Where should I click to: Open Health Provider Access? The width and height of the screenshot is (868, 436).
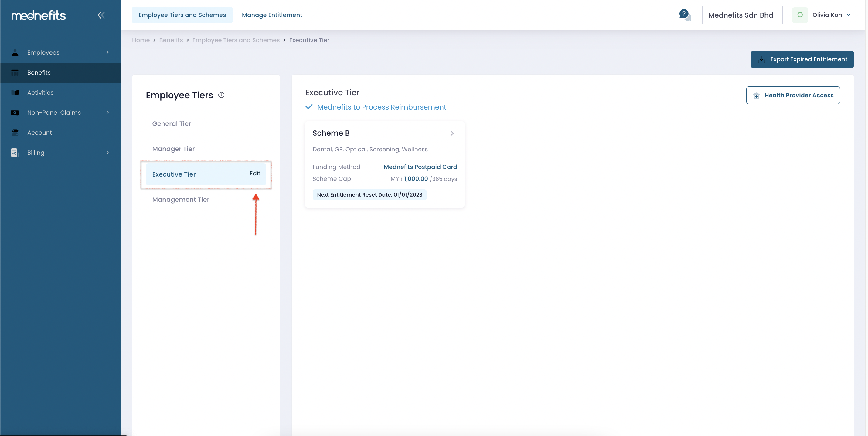(x=793, y=95)
